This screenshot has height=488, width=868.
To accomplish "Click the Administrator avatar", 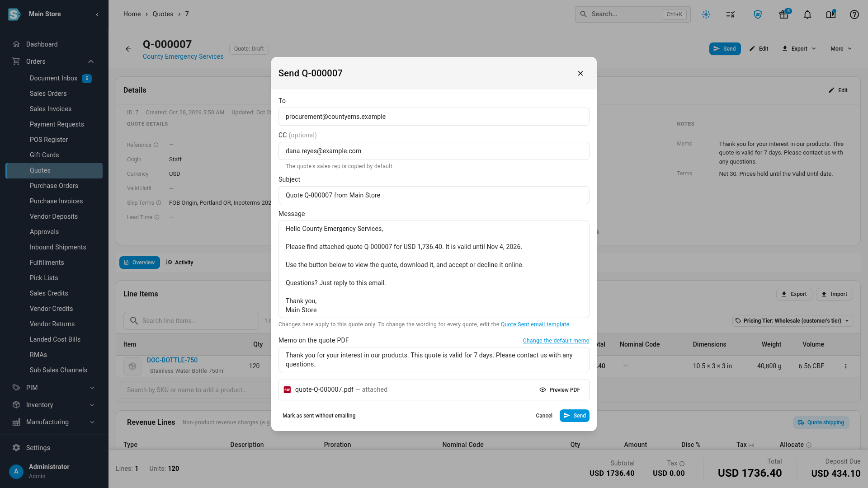I will [x=16, y=471].
